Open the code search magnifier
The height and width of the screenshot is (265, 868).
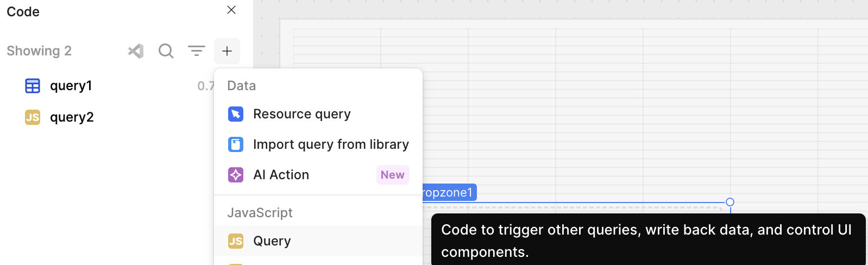166,51
